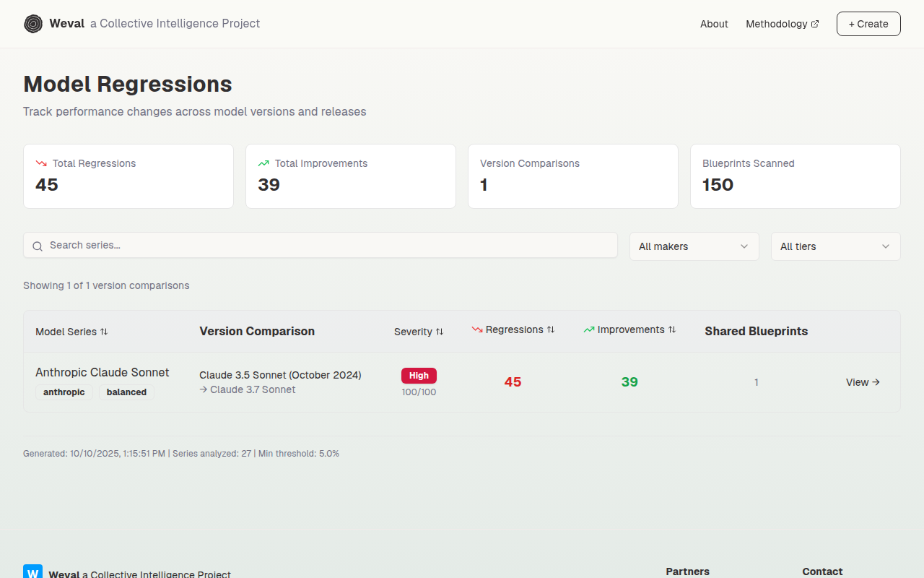This screenshot has height=578, width=924.
Task: Click Claude 3.5 Sonnet (October 2024) text
Action: [280, 375]
